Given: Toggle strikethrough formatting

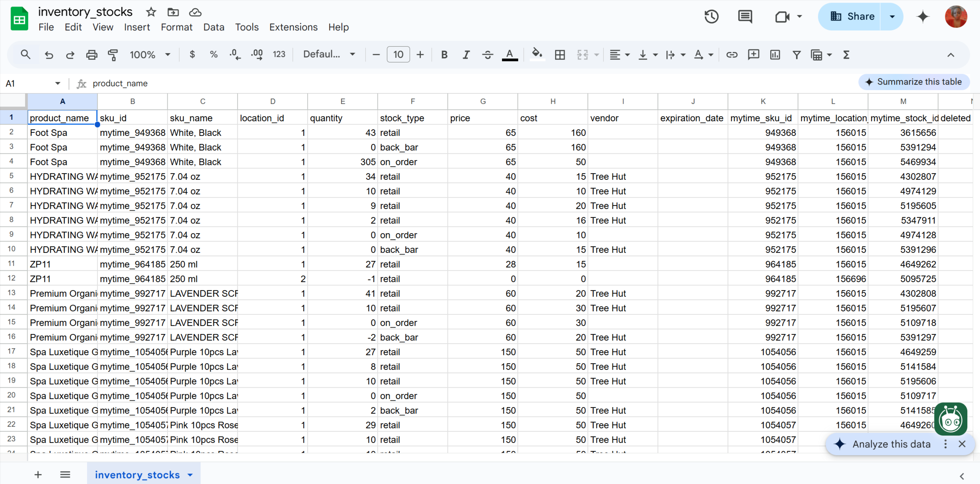Looking at the screenshot, I should point(487,55).
